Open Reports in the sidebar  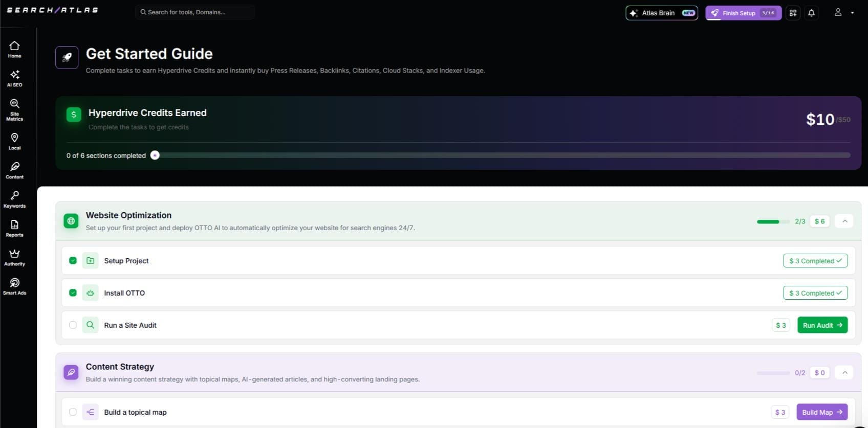pos(14,229)
